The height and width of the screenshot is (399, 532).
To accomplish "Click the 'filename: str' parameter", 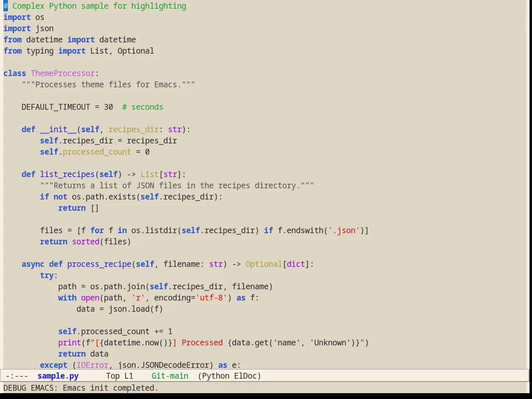I will (x=193, y=264).
